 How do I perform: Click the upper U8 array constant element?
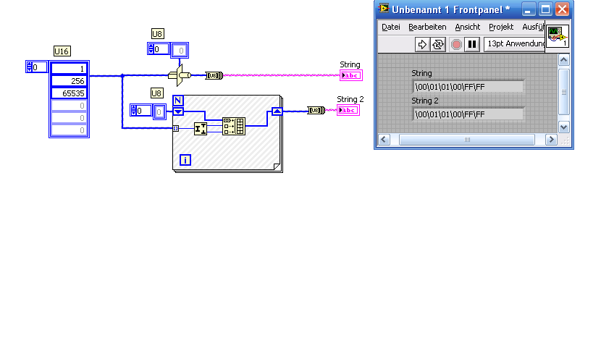(x=179, y=50)
